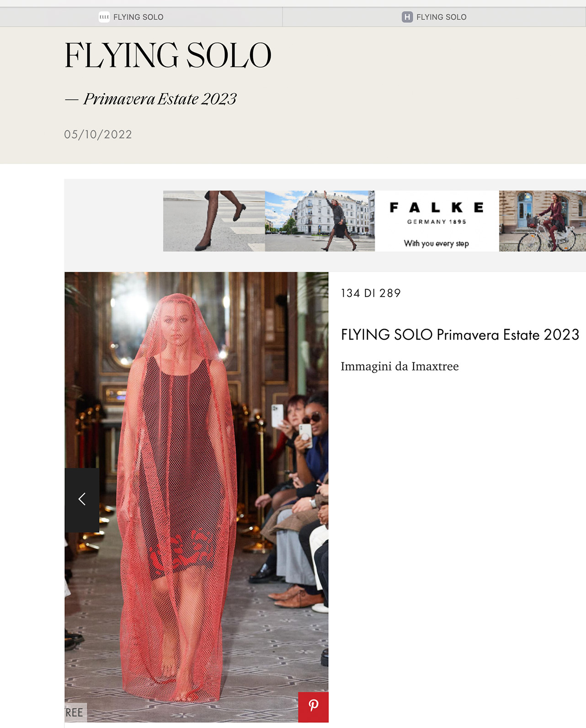This screenshot has height=728, width=586.
Task: Save image with the Pinterest button
Action: [313, 707]
